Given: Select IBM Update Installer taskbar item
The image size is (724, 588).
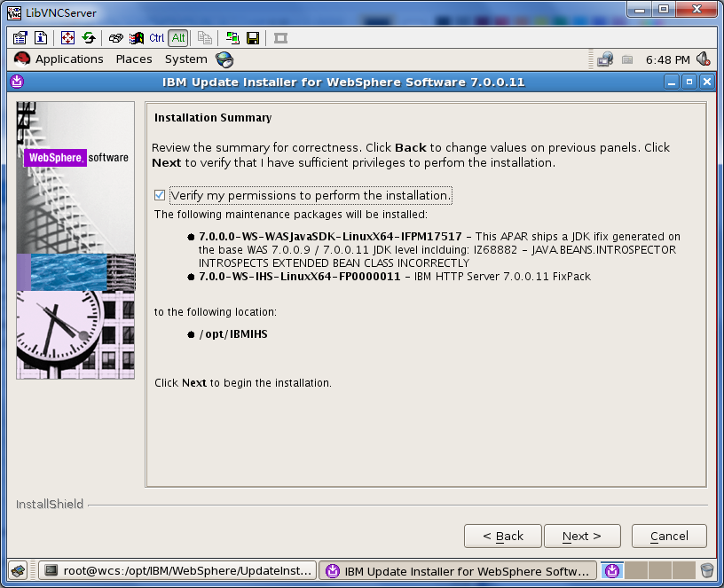Looking at the screenshot, I should (458, 571).
